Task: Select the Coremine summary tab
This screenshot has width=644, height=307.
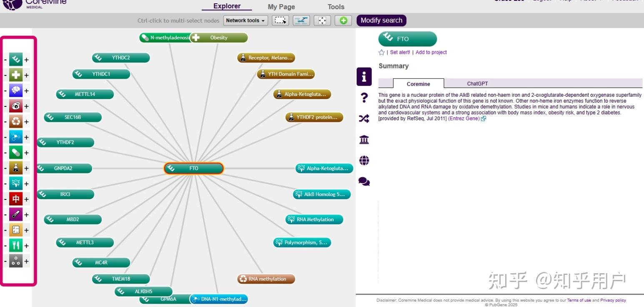Action: coord(418,84)
